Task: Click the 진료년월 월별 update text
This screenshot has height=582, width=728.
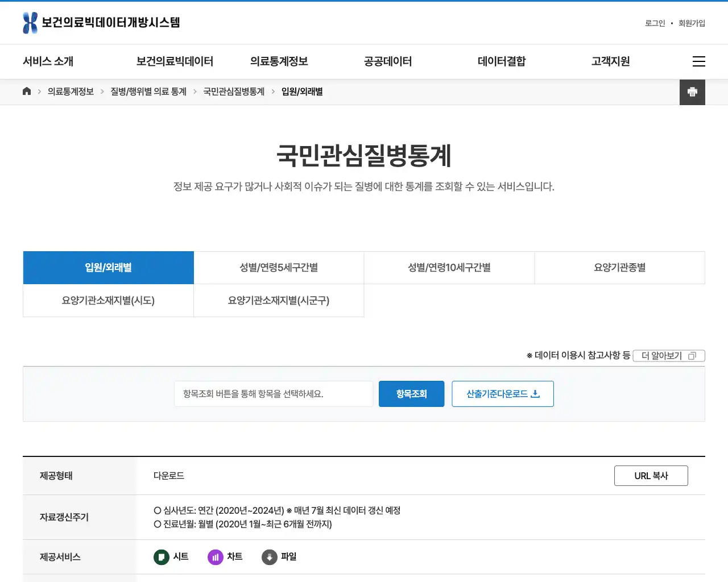Action: point(243,524)
